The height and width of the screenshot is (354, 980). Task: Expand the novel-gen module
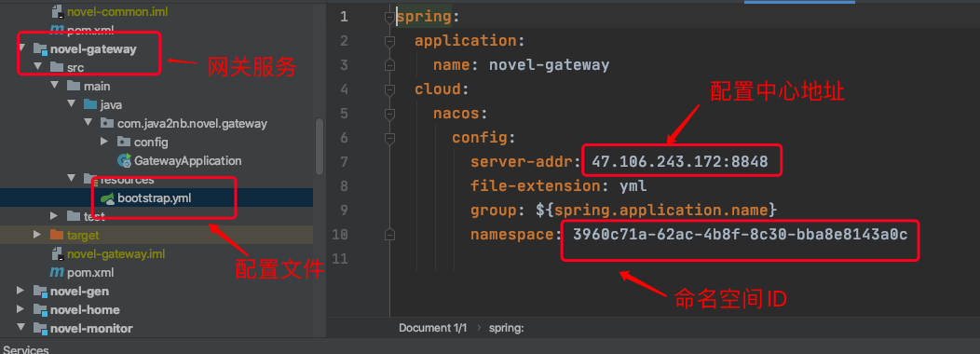(20, 291)
